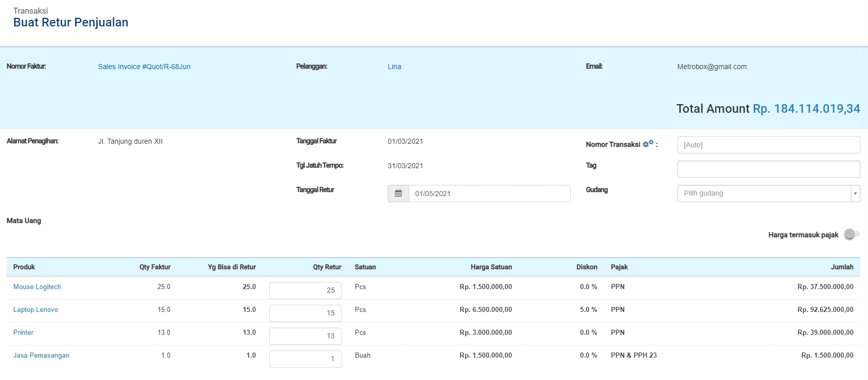Click the Harga Satuan column header

[491, 267]
